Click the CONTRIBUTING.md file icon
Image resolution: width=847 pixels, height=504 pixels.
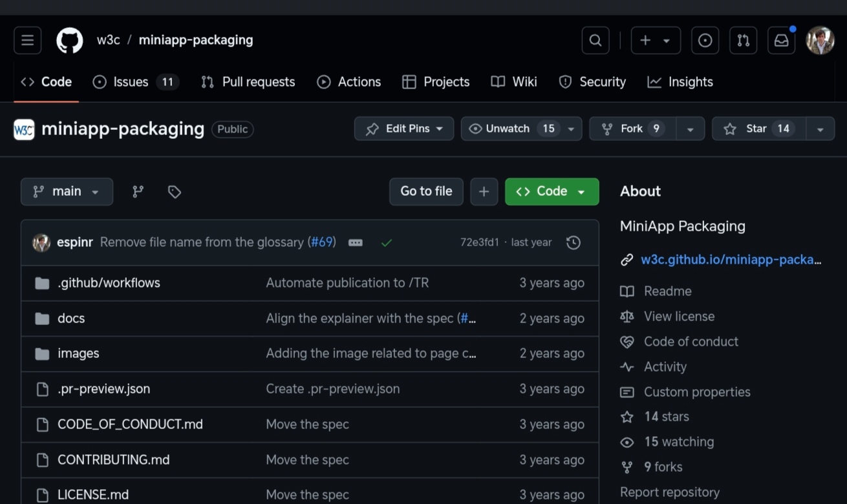(42, 460)
